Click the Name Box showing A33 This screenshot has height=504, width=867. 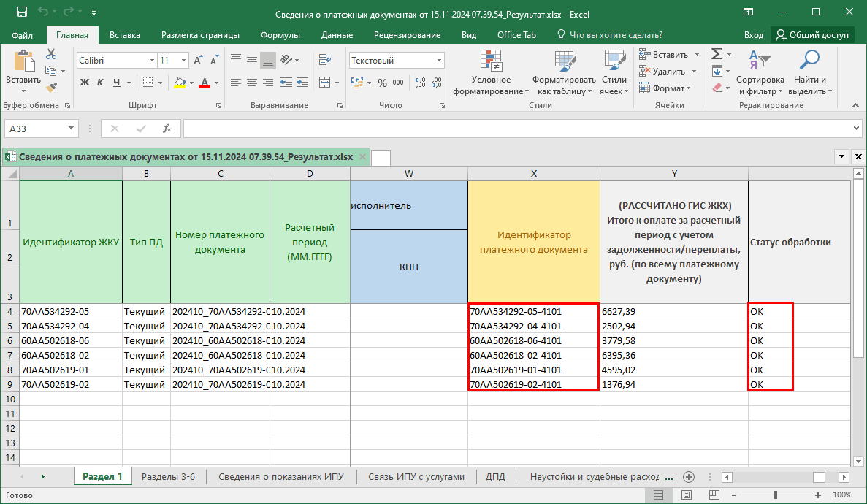(x=35, y=129)
